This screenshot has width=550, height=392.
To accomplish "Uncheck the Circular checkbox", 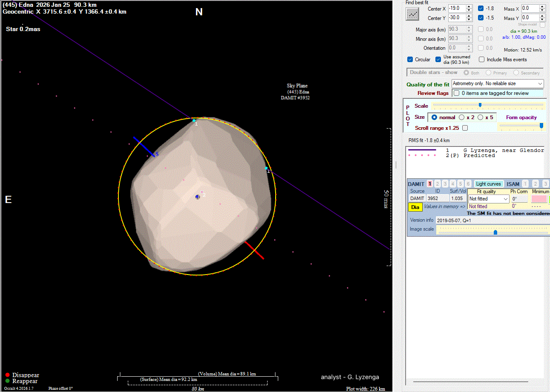I will 410,60.
